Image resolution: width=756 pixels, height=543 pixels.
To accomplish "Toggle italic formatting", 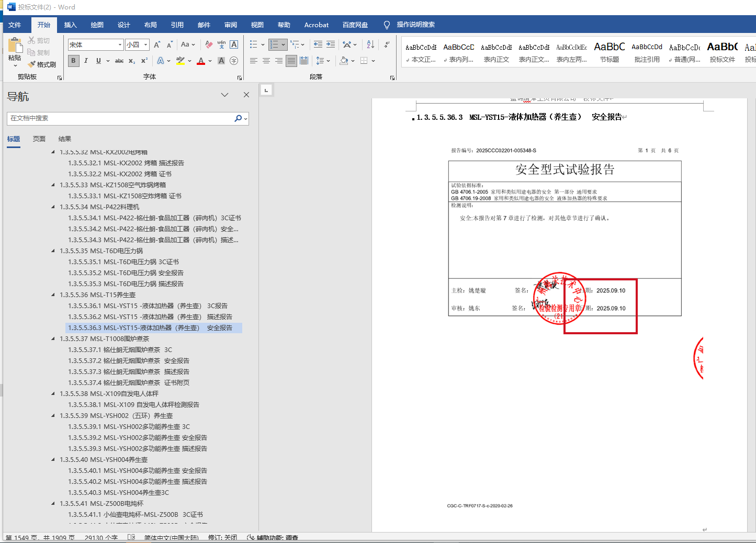I will pyautogui.click(x=86, y=61).
